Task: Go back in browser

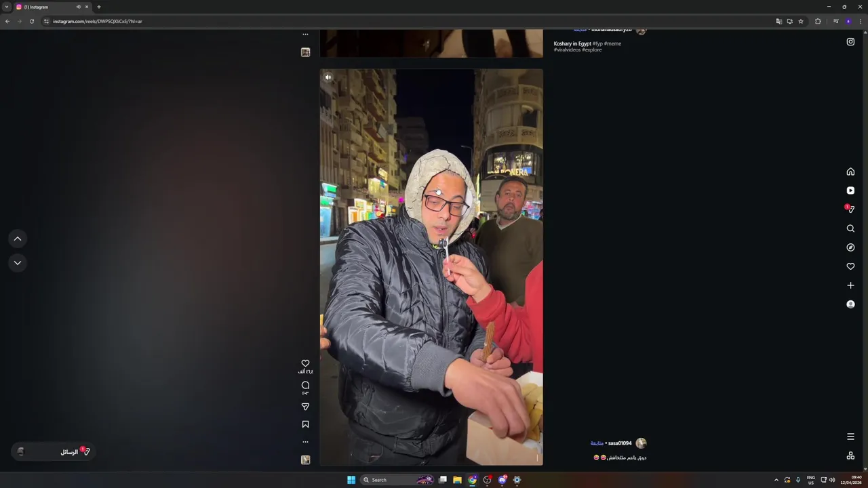Action: [x=7, y=21]
